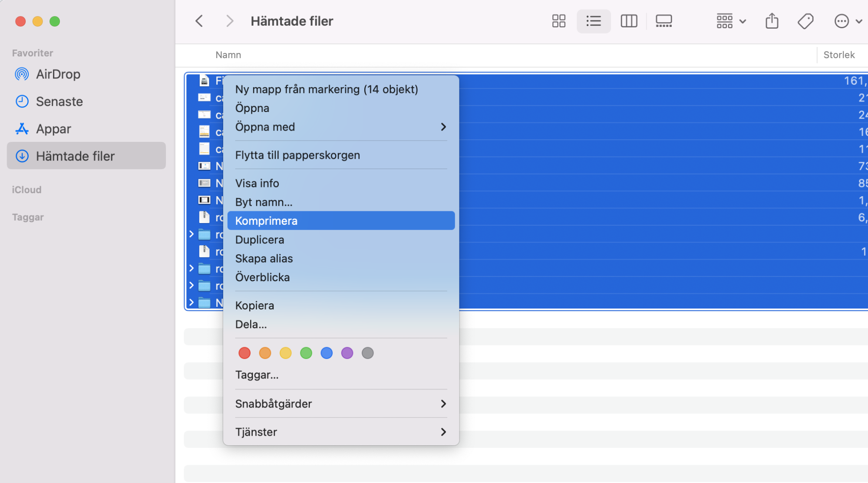
Task: Switch to gallery view
Action: 663,21
